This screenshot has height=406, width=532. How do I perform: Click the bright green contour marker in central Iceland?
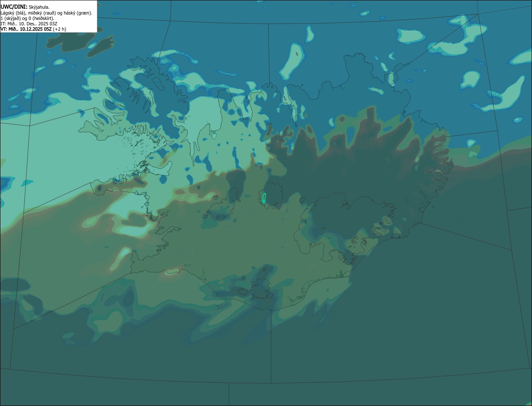264,198
